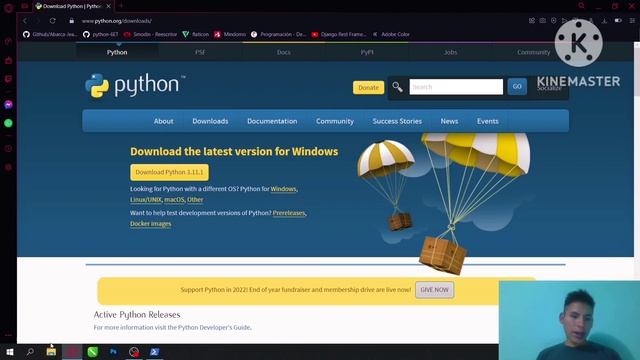
Task: Follow the Windows OS link
Action: pyautogui.click(x=283, y=189)
